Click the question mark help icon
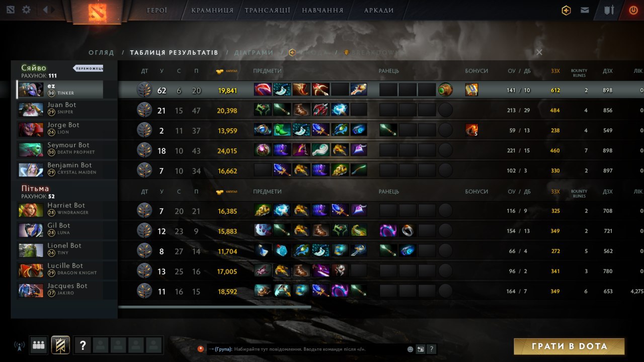 tap(83, 345)
